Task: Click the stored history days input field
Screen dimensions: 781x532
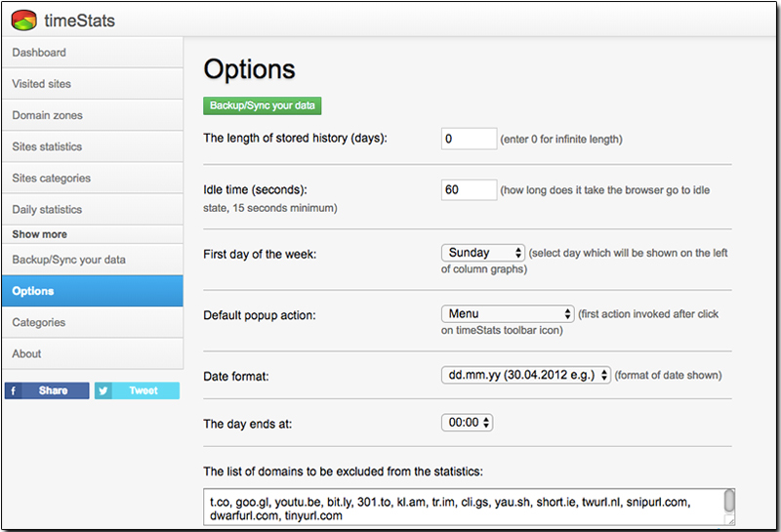Action: pyautogui.click(x=469, y=139)
